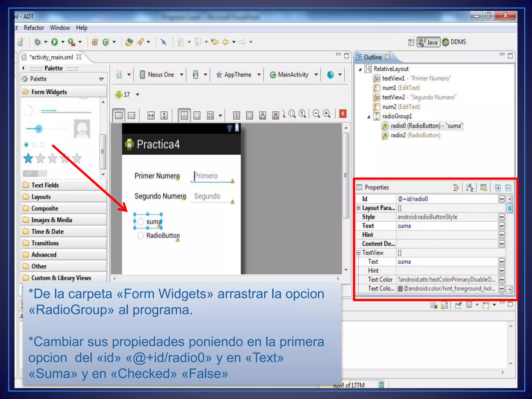Viewport: 532px width, 399px height.
Task: Click the Id property value field
Action: point(447,199)
